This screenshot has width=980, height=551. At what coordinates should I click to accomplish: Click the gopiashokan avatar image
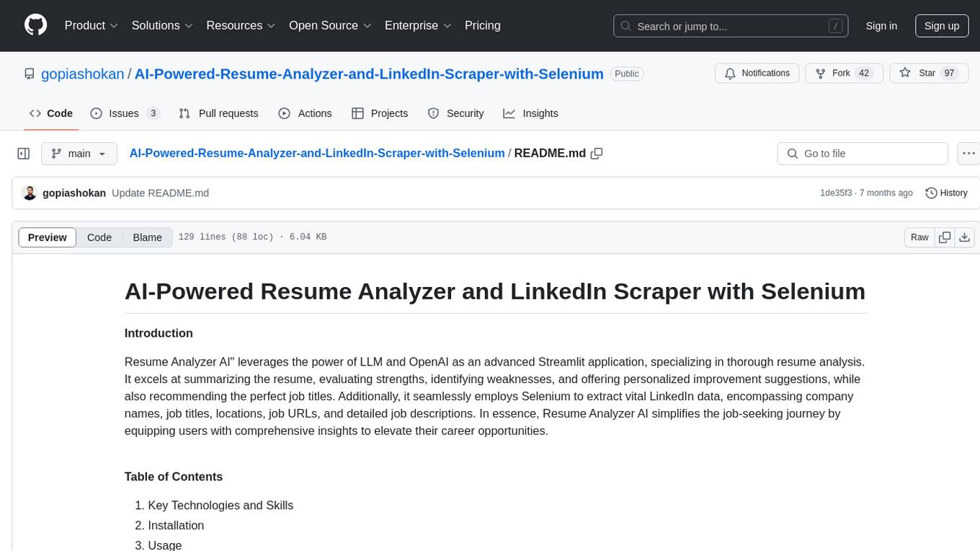tap(30, 193)
